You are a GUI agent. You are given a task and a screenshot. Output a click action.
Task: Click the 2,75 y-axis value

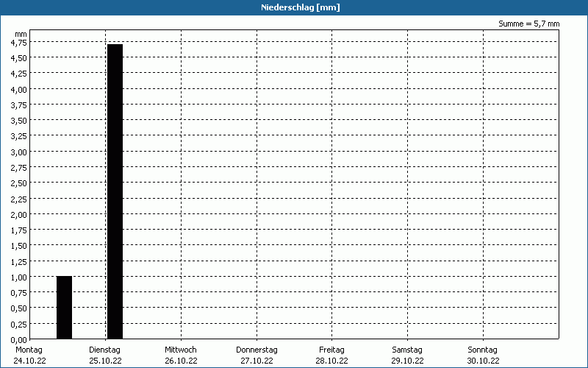coord(19,168)
